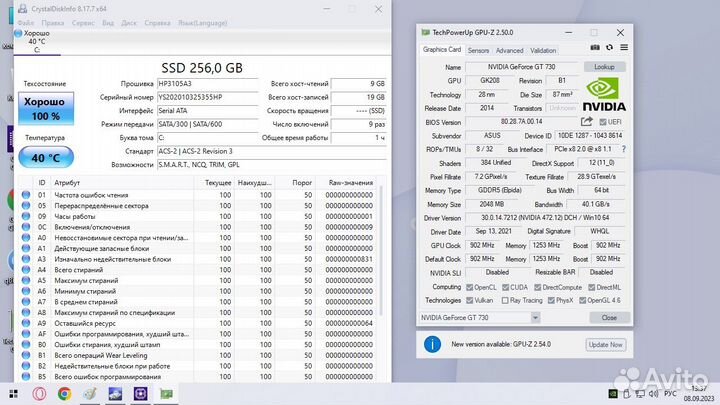
Task: Select the row Часы работы
Action: click(x=198, y=216)
